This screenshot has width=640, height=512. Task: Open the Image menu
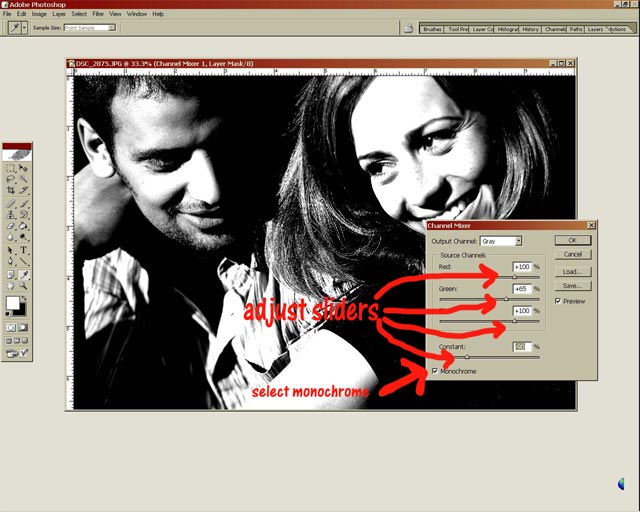click(x=39, y=14)
